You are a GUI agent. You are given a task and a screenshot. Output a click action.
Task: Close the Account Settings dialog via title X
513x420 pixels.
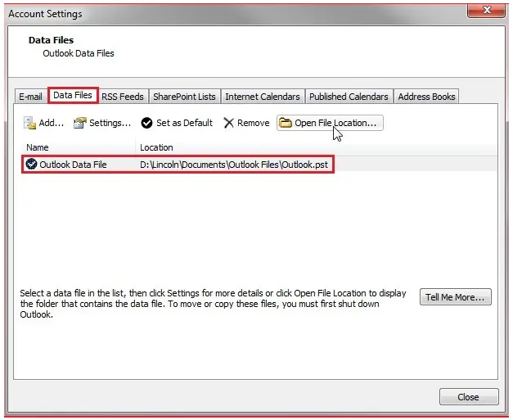[486, 11]
